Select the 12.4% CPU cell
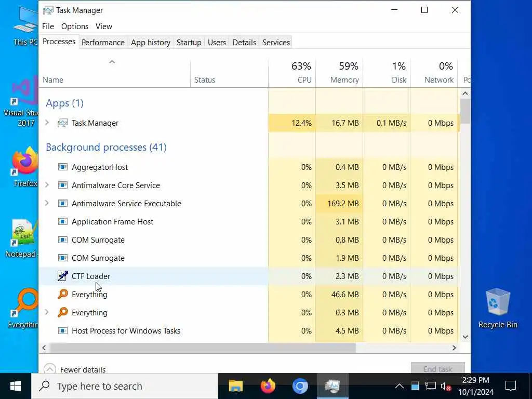This screenshot has height=399, width=532. click(292, 123)
